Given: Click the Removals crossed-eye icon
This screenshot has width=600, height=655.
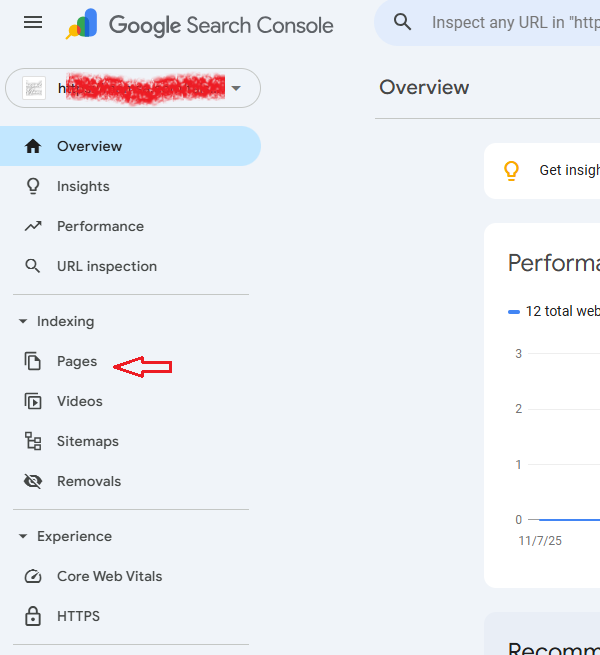Looking at the screenshot, I should click(x=33, y=481).
